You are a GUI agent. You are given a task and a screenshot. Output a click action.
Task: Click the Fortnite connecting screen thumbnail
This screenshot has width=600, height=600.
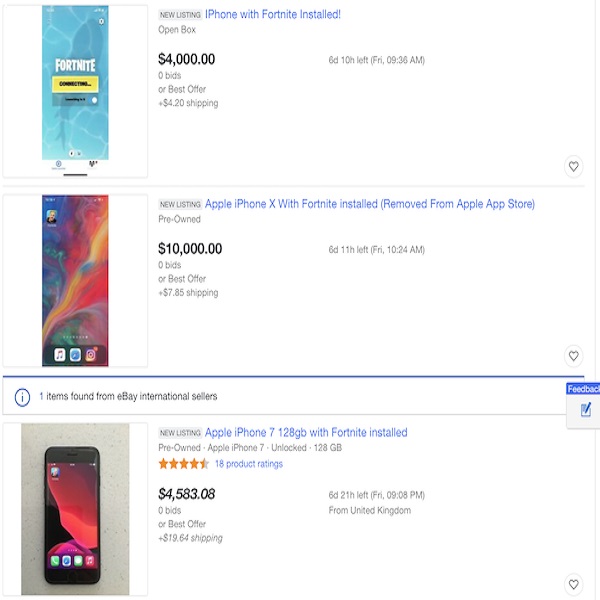coord(75,90)
